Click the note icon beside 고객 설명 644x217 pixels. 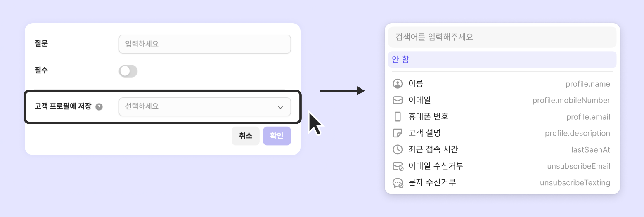tap(398, 133)
